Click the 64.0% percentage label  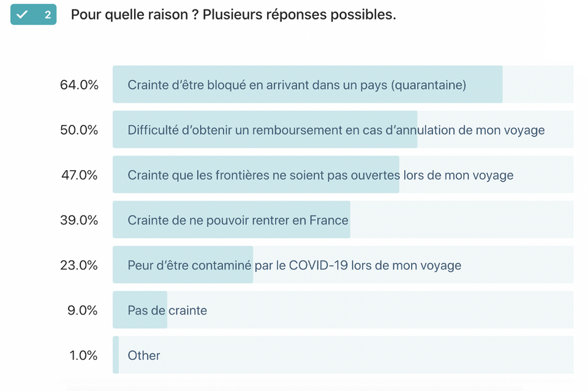tap(79, 85)
